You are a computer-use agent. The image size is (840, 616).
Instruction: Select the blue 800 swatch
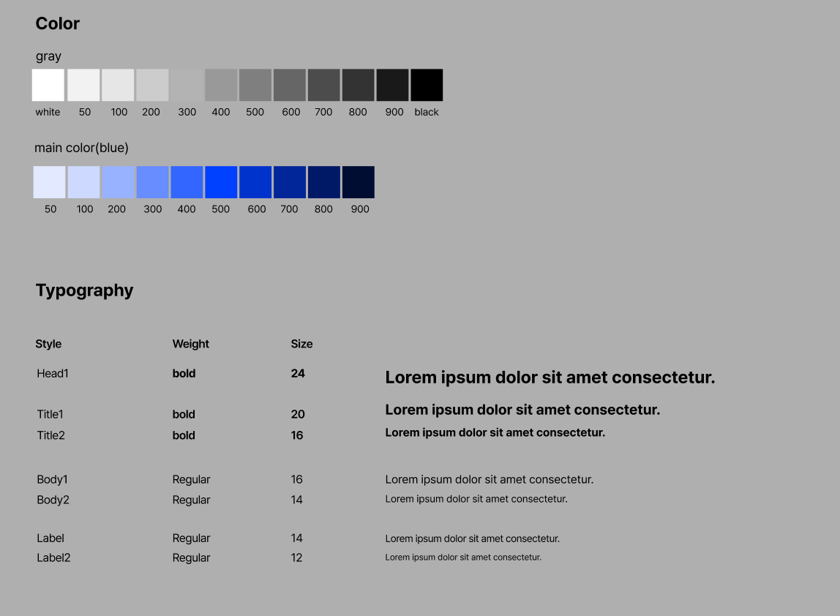point(323,182)
